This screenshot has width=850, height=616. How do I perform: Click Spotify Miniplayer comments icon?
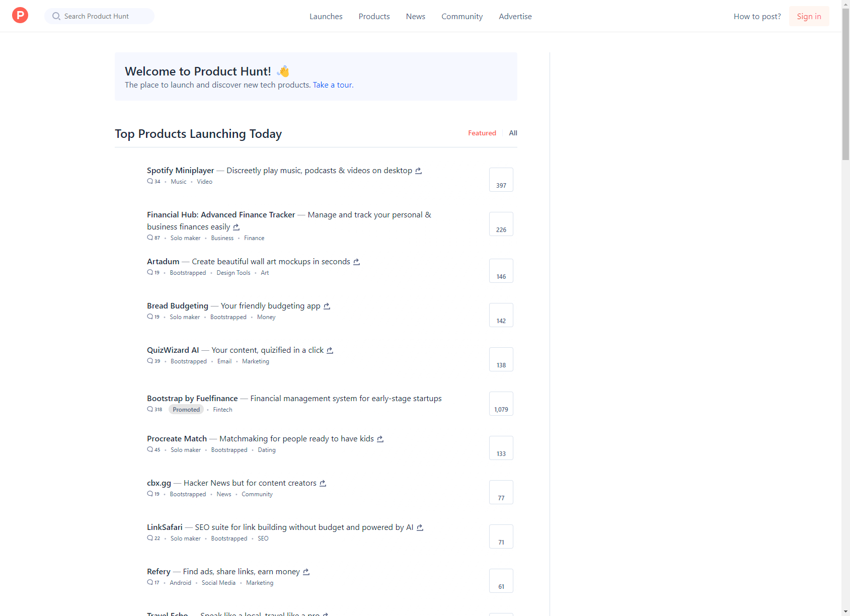pos(150,181)
